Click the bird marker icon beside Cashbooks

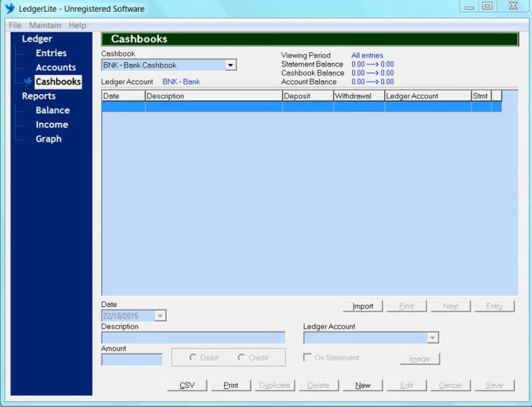28,82
